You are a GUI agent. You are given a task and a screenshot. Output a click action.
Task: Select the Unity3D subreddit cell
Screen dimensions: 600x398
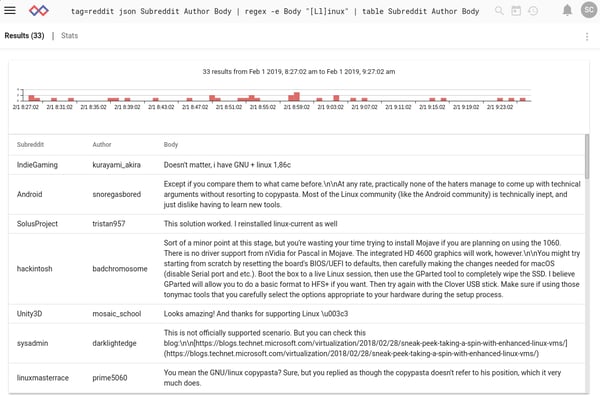pyautogui.click(x=29, y=314)
